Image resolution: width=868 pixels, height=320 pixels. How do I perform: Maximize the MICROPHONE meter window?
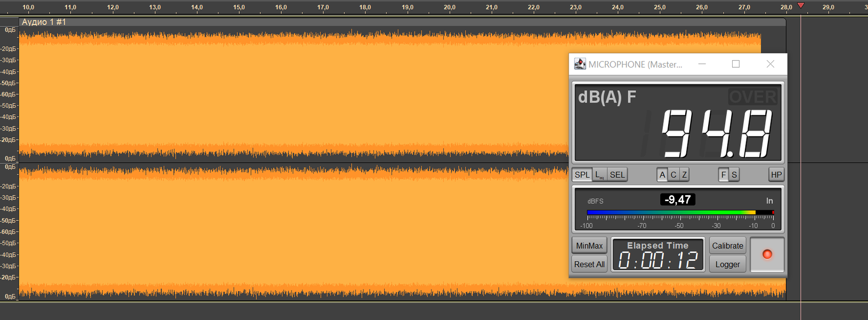point(736,64)
